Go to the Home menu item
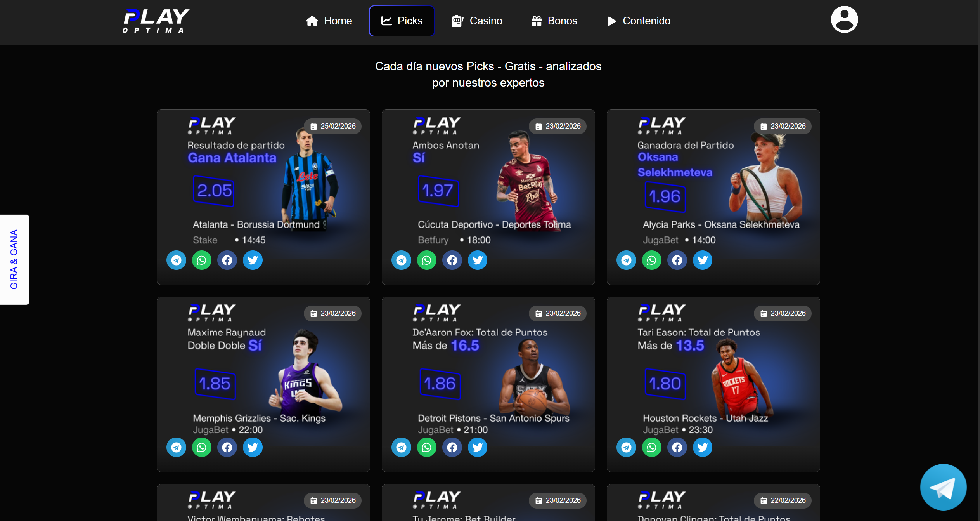Viewport: 980px width, 521px height. (x=329, y=21)
